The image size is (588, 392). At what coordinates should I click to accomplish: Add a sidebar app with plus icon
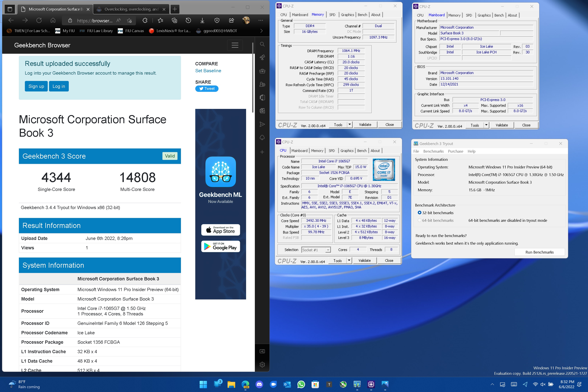coord(262,152)
